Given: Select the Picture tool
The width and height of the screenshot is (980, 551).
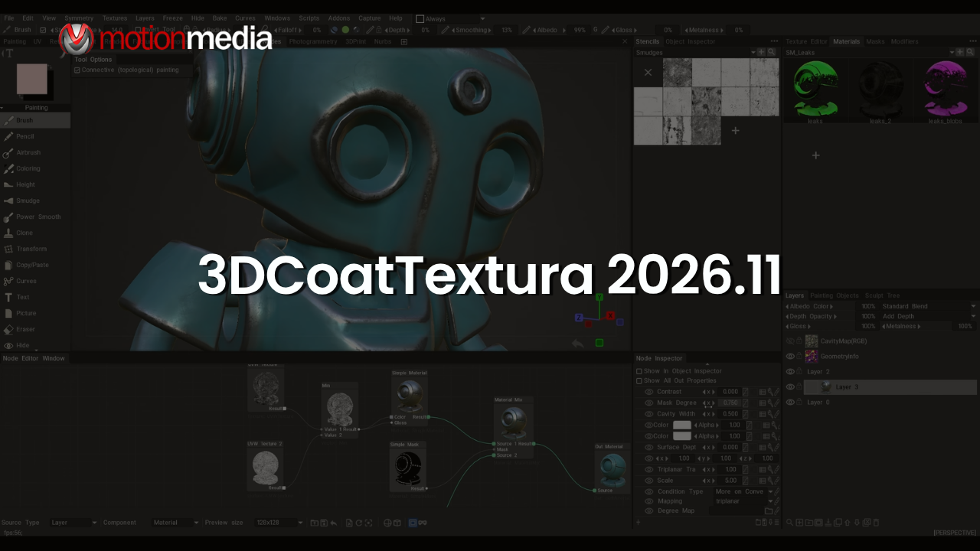Looking at the screenshot, I should [35, 313].
